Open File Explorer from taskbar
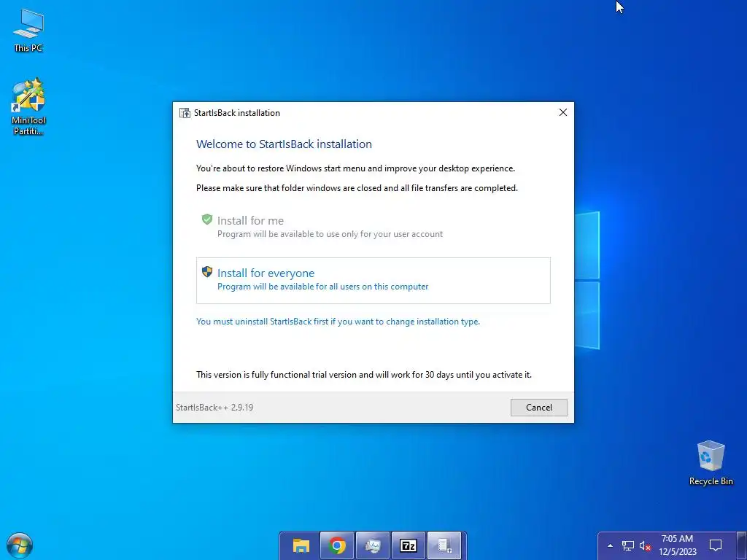Viewport: 747px width, 560px height. 301,545
